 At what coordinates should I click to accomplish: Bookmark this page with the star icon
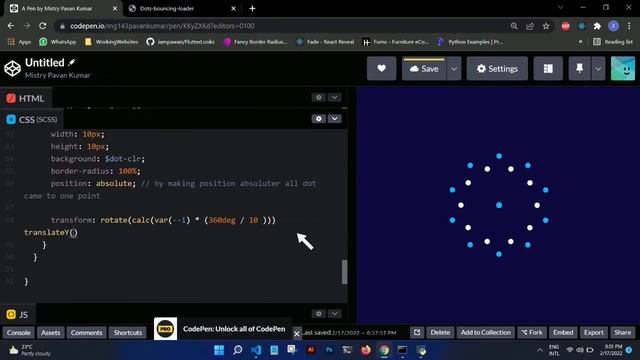(546, 26)
